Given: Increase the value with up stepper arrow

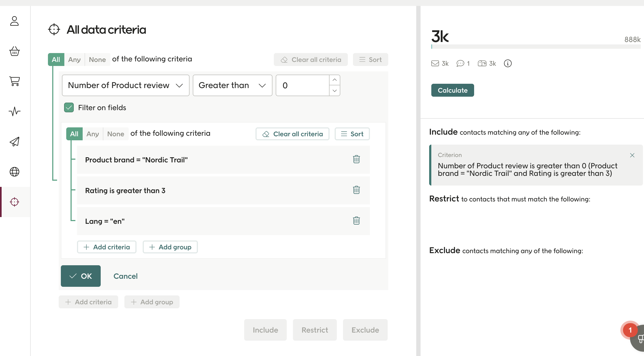Looking at the screenshot, I should [335, 80].
